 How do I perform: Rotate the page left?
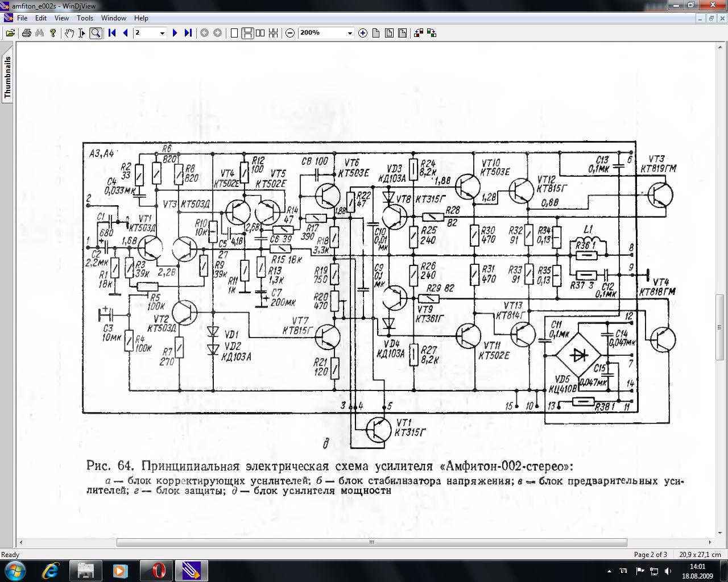419,33
